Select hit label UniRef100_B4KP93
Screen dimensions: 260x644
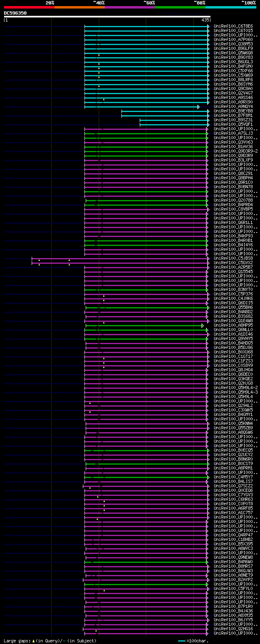[x=233, y=236]
